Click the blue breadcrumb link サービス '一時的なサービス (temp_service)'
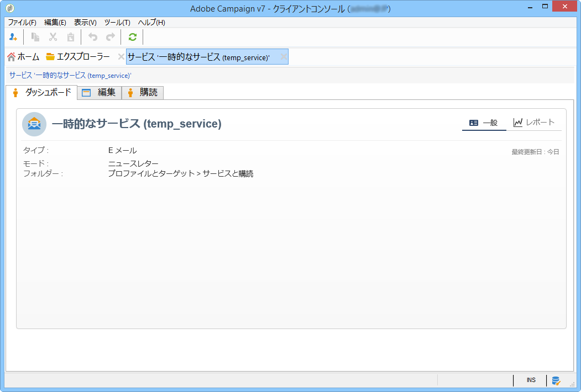The width and height of the screenshot is (581, 392). 70,76
